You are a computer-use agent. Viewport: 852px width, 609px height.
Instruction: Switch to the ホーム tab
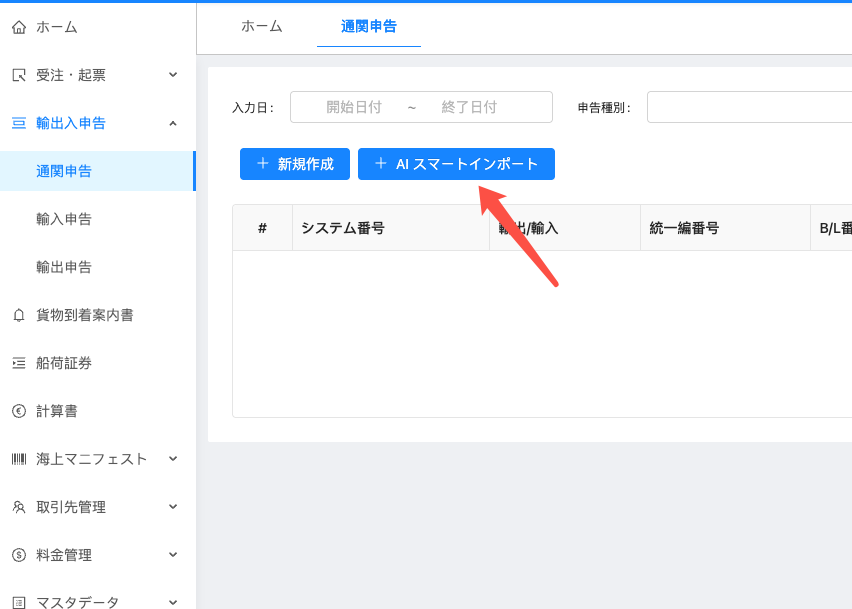[261, 26]
